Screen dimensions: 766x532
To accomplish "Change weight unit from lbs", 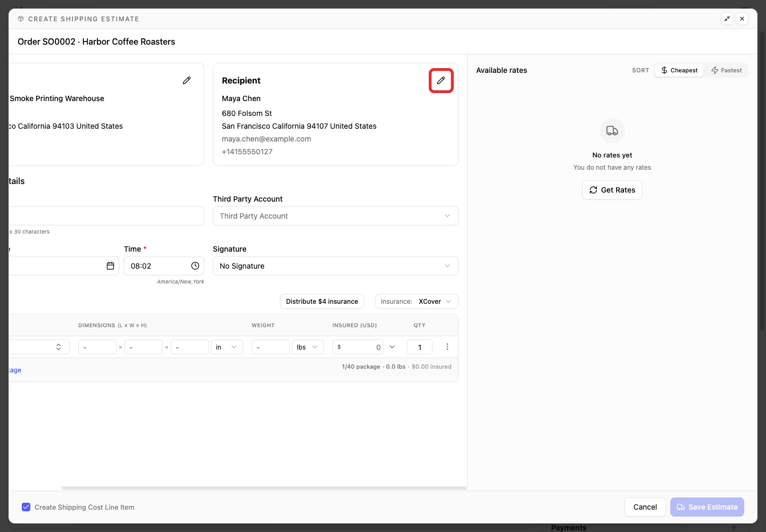I will [308, 347].
